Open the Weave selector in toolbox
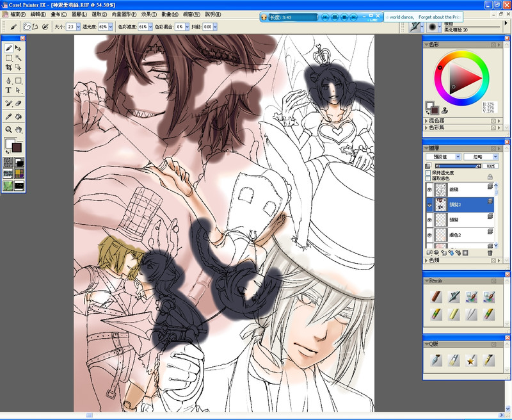512x420 pixels. click(x=19, y=174)
